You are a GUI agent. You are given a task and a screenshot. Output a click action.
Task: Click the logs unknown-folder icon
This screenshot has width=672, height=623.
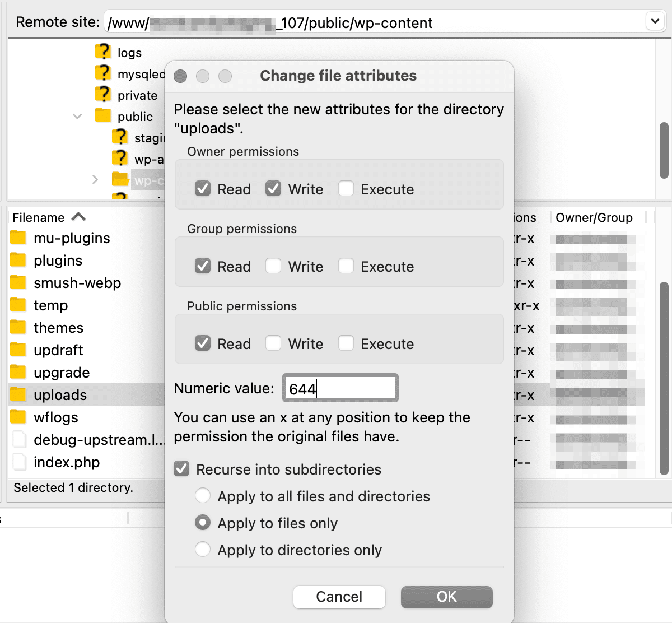(x=103, y=52)
